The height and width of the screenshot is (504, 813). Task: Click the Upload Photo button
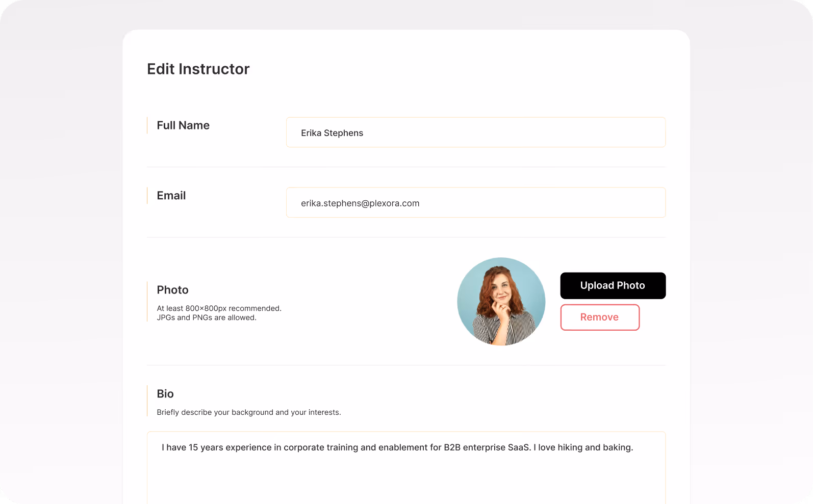pos(613,285)
